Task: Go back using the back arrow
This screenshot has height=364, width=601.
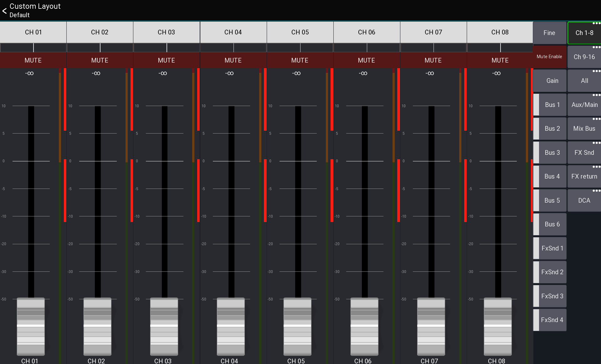Action: pyautogui.click(x=5, y=10)
